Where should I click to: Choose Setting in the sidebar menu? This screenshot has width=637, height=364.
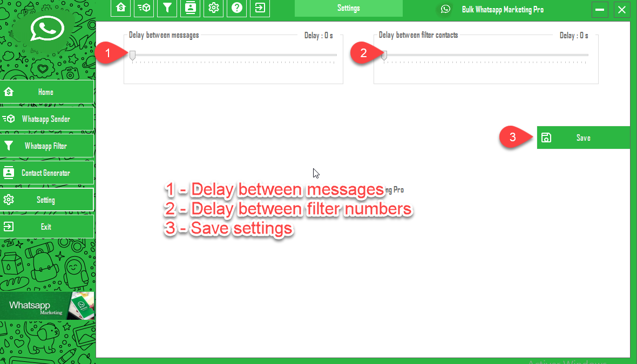click(x=46, y=200)
